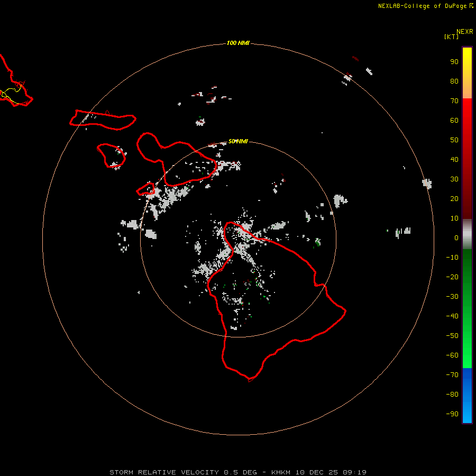Image resolution: width=476 pixels, height=476 pixels.
Task: Click the 70 value on velocity scale
Action: 454,101
